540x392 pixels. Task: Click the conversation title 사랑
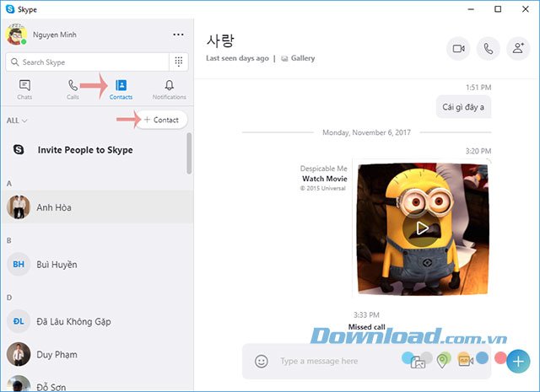tap(220, 40)
